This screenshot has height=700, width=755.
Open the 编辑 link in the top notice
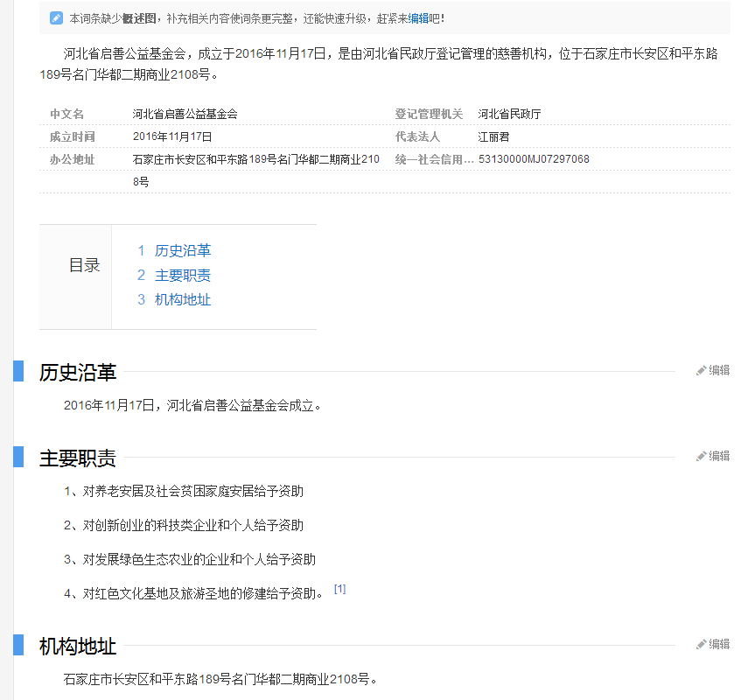pos(419,17)
